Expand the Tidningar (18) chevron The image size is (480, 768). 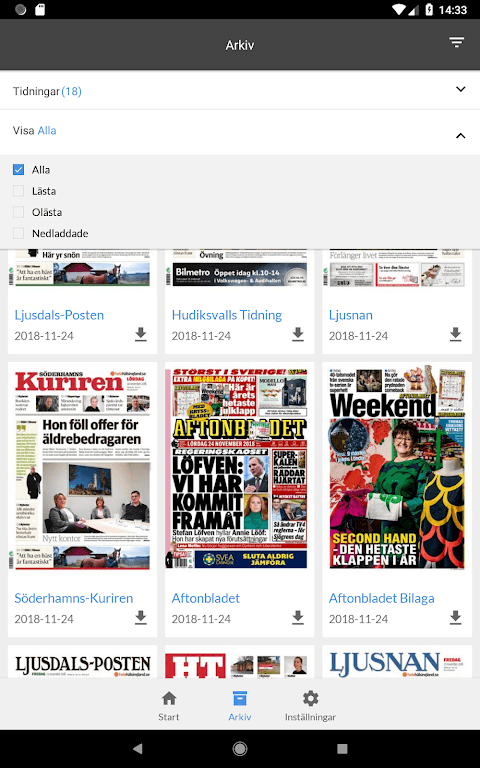pyautogui.click(x=460, y=89)
